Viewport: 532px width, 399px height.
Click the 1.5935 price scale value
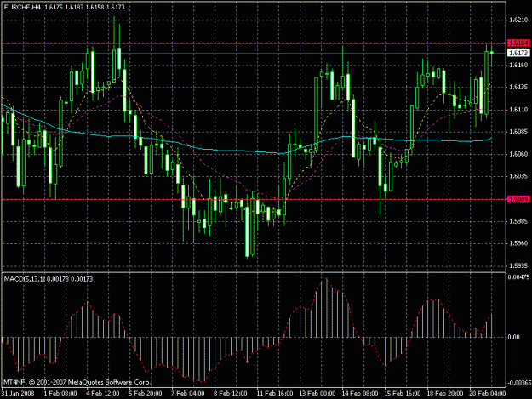pyautogui.click(x=518, y=265)
